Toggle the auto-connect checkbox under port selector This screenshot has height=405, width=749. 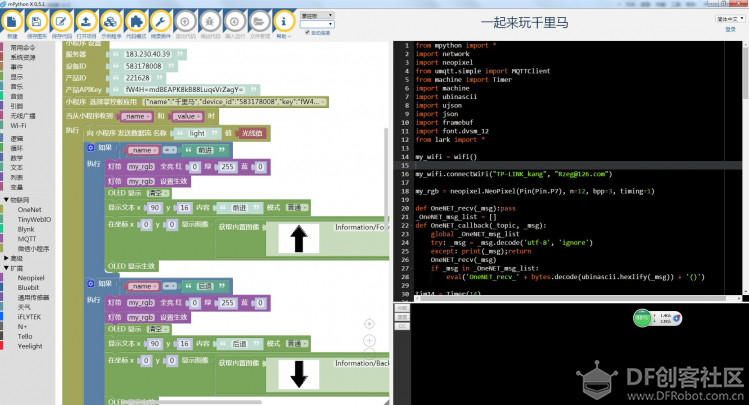click(307, 32)
